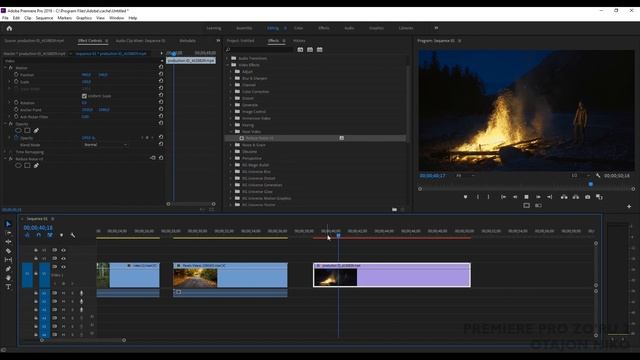Viewport: 640px width, 360px height.
Task: Open the Sequence menu
Action: 44,18
